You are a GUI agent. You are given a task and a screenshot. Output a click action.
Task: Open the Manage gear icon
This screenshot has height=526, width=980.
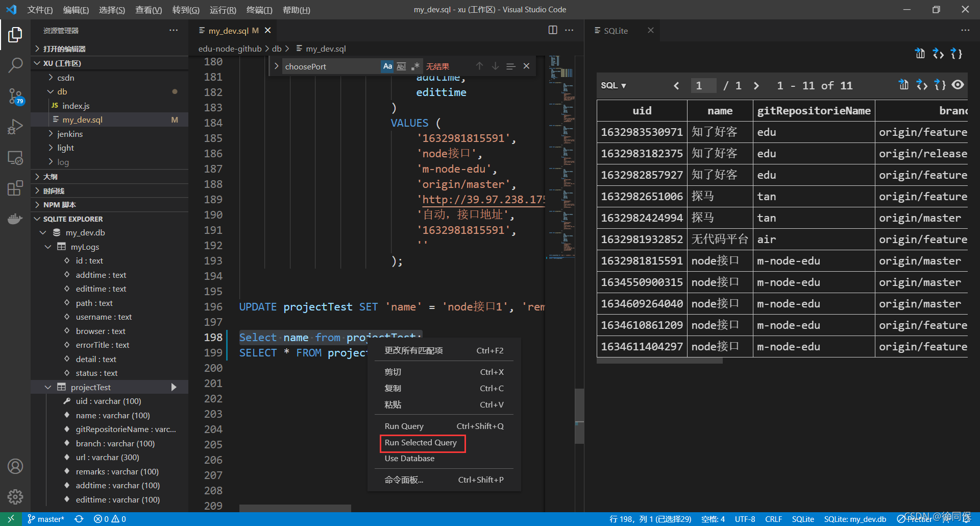pos(15,496)
